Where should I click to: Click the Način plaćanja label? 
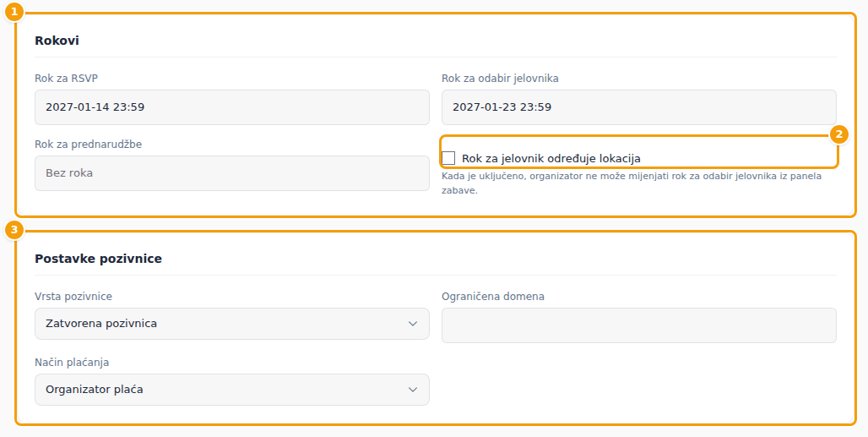click(72, 363)
